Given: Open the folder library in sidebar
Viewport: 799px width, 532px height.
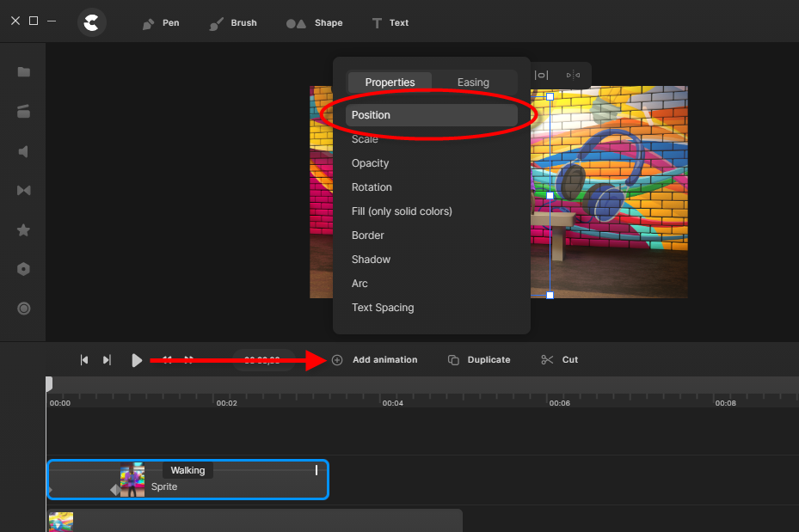Looking at the screenshot, I should (x=23, y=72).
